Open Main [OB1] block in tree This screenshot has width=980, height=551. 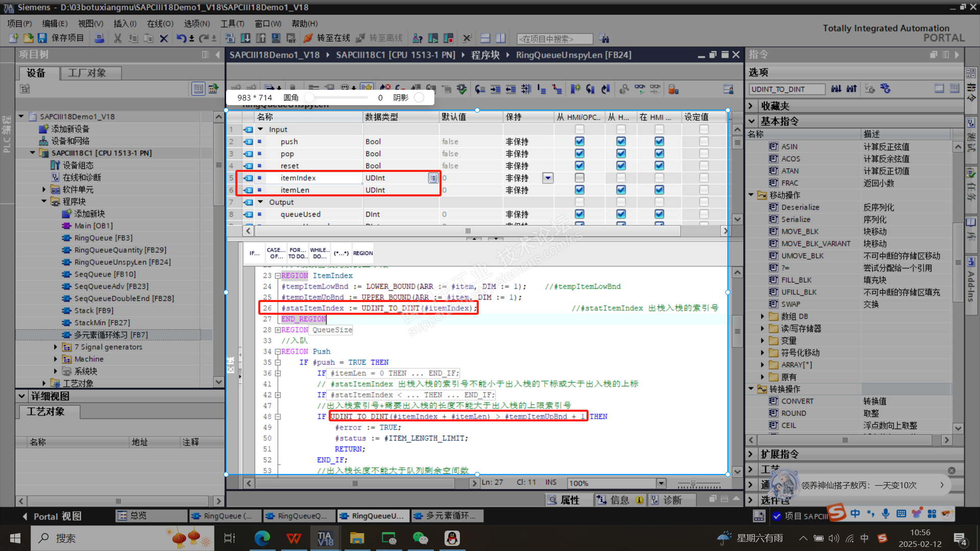(x=93, y=226)
